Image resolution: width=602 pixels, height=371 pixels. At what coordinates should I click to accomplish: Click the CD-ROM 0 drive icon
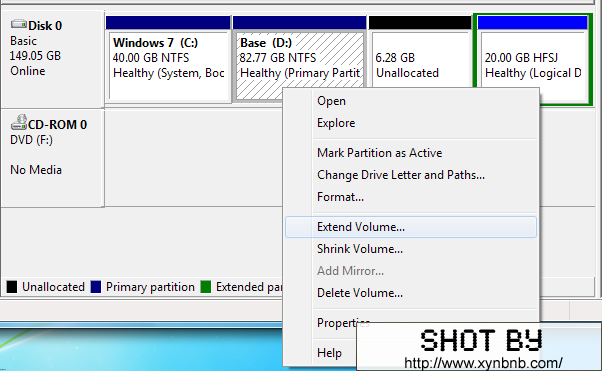(18, 122)
